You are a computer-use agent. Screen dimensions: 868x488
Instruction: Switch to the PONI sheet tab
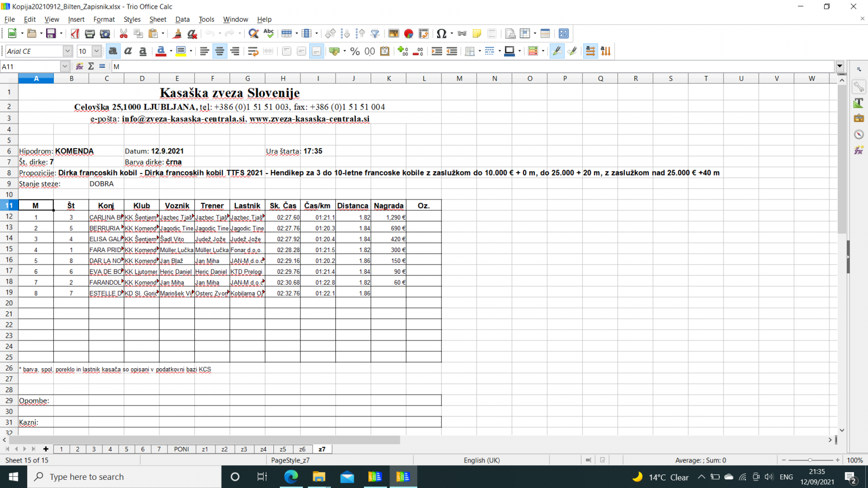point(181,449)
